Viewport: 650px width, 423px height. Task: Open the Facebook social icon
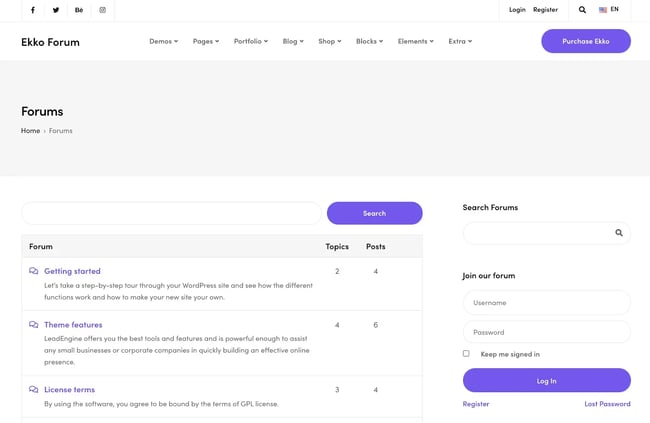tap(33, 10)
